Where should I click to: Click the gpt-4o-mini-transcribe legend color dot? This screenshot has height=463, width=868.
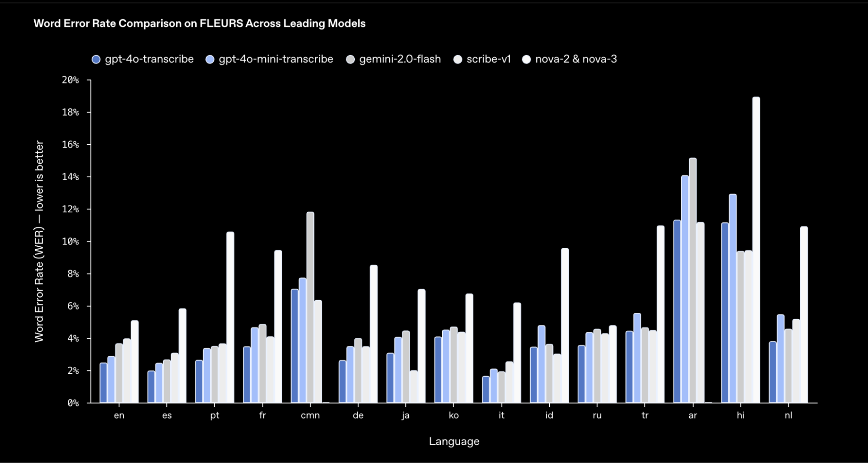pyautogui.click(x=210, y=60)
